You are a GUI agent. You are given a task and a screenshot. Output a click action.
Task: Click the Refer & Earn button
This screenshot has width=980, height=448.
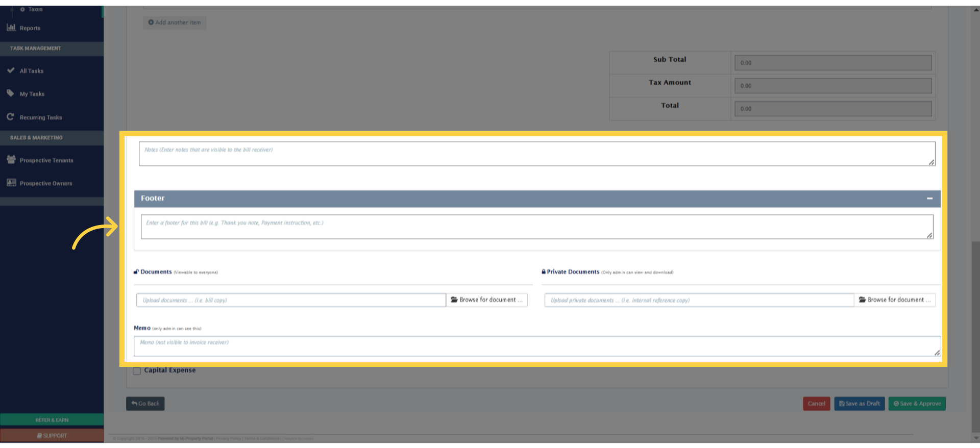coord(52,420)
